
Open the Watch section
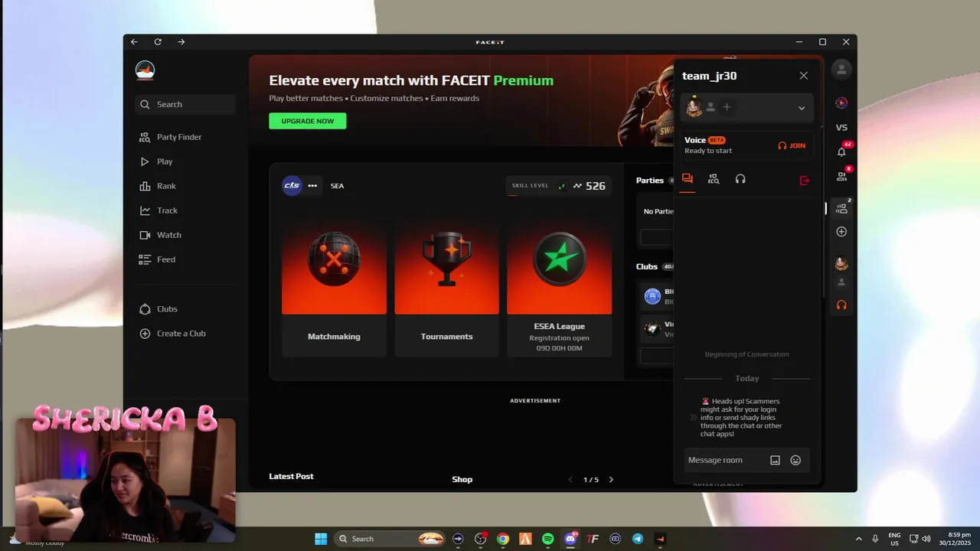click(x=160, y=235)
